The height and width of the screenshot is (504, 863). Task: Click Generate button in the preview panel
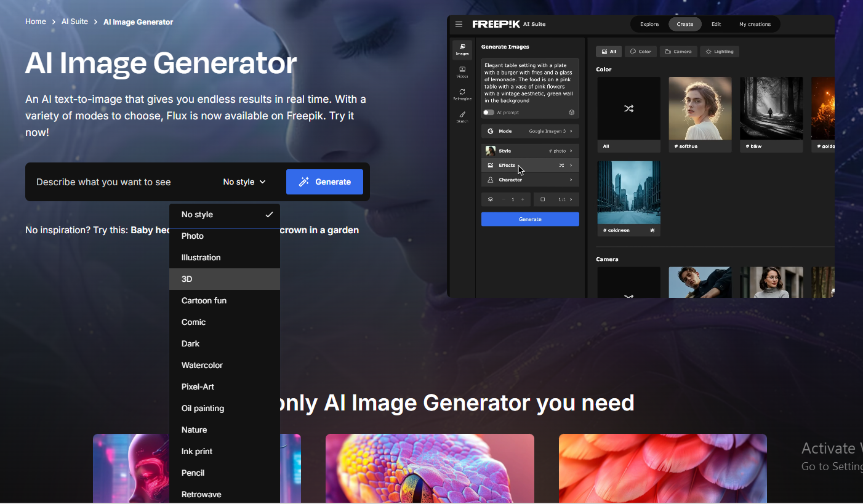(530, 219)
